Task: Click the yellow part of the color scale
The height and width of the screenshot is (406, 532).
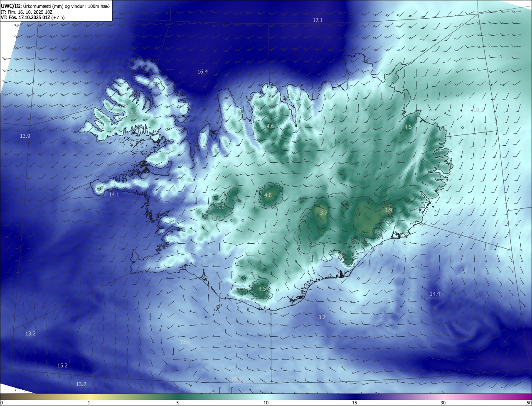Action: tap(89, 397)
